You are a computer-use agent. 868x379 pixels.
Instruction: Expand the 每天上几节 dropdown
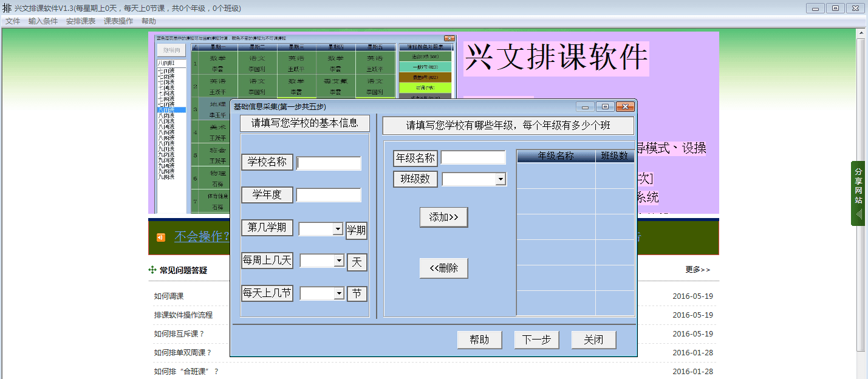340,293
